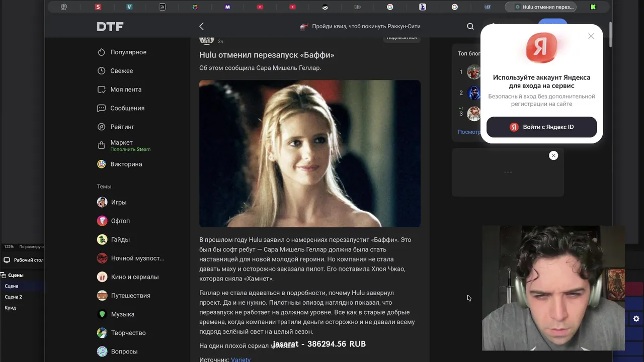Click the Игры topic avatar icon
The width and height of the screenshot is (644, 362).
(x=102, y=202)
